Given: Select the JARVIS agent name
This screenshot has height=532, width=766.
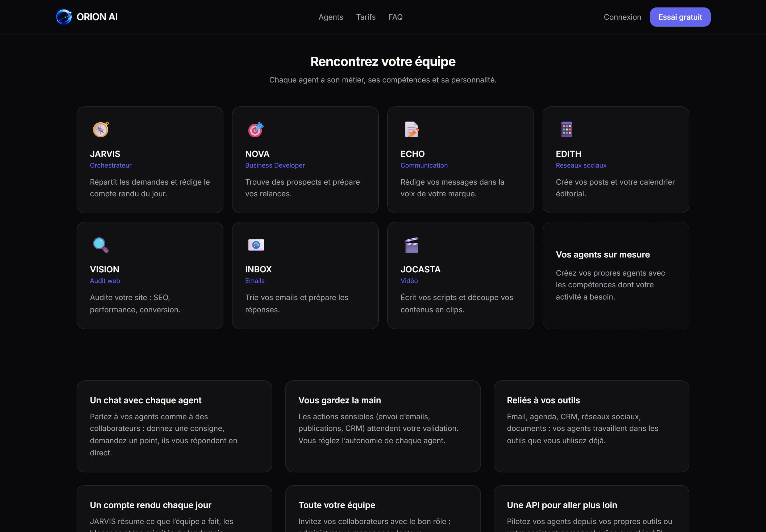Looking at the screenshot, I should pos(105,154).
